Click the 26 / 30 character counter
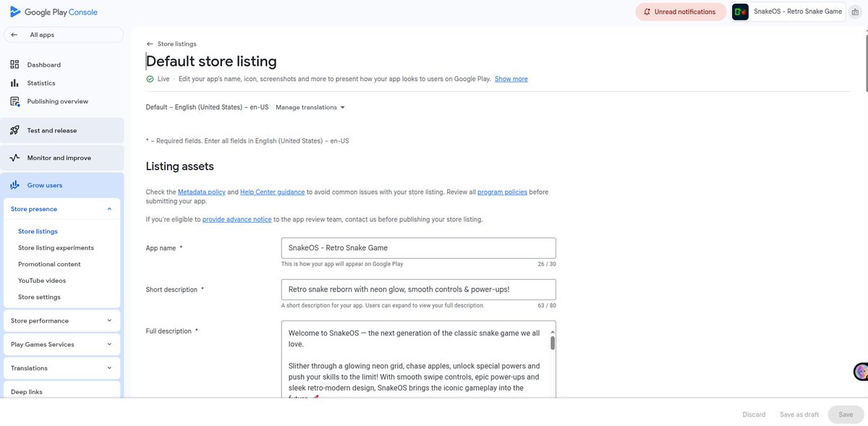 tap(547, 264)
